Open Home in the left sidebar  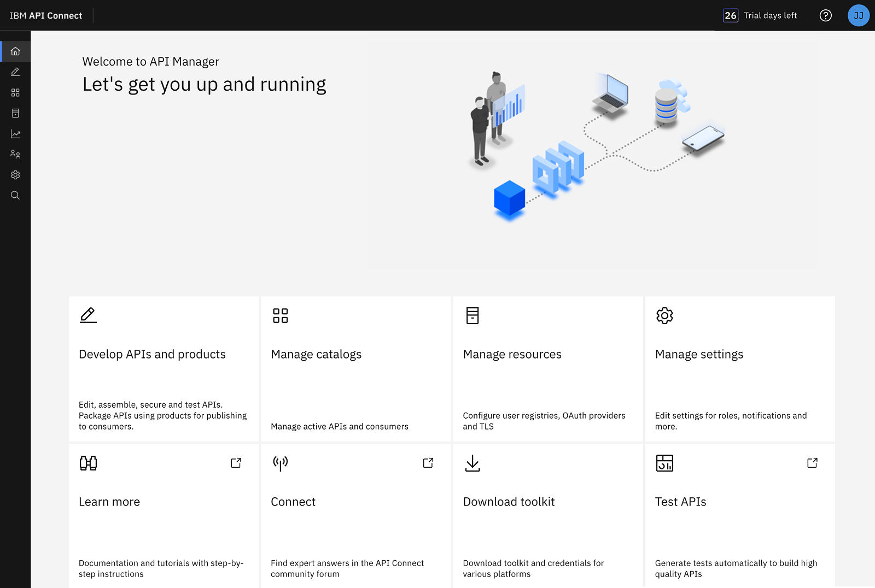(15, 51)
